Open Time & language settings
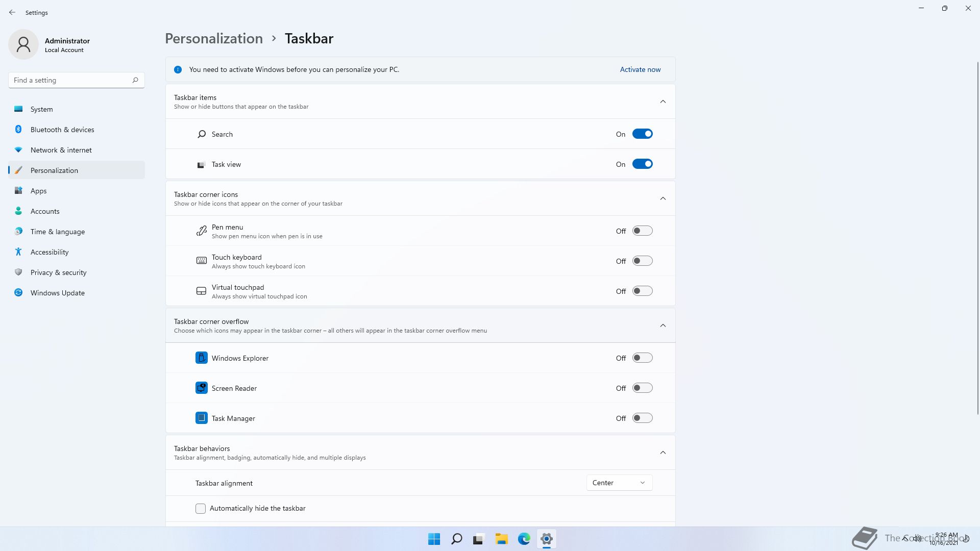This screenshot has height=551, width=980. (x=77, y=232)
